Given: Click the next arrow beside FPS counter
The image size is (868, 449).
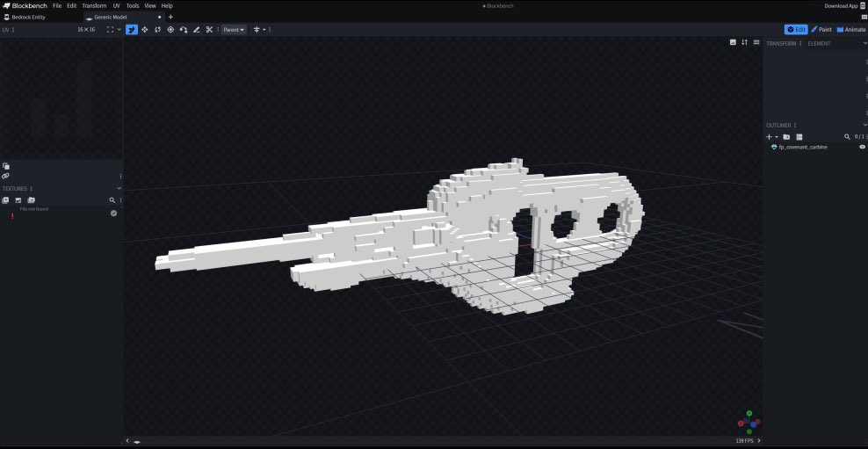Looking at the screenshot, I should coord(759,441).
